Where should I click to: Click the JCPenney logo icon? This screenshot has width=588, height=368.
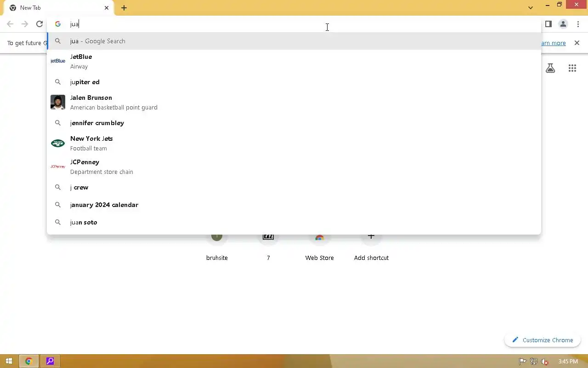click(58, 167)
